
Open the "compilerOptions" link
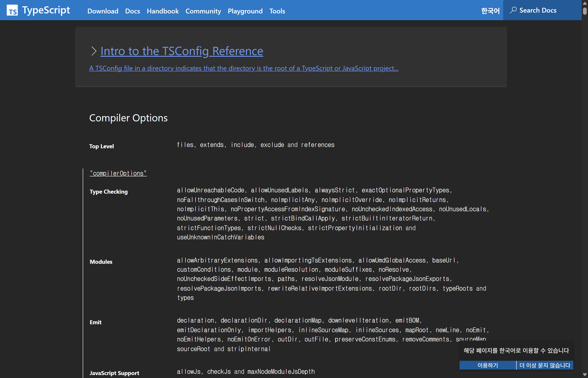(x=118, y=173)
